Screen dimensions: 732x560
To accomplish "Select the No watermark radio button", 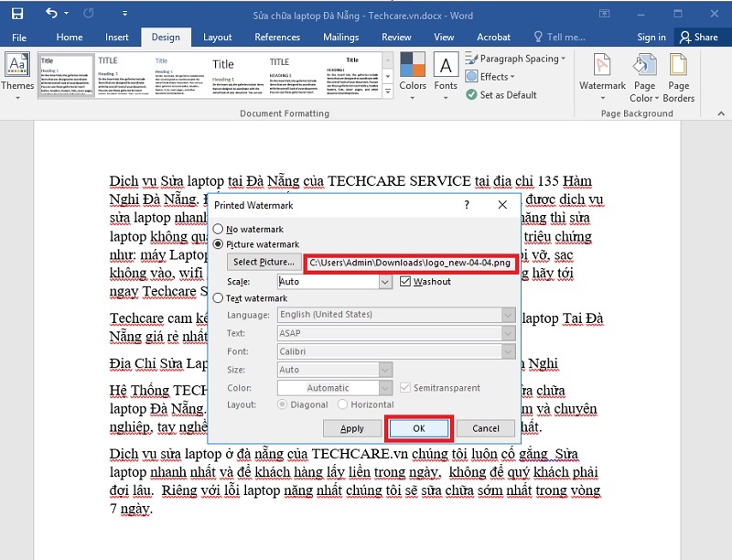I will click(219, 229).
